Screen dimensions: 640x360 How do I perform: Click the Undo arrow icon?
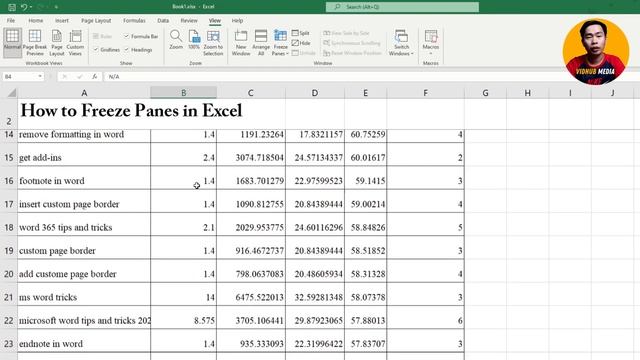pyautogui.click(x=24, y=7)
